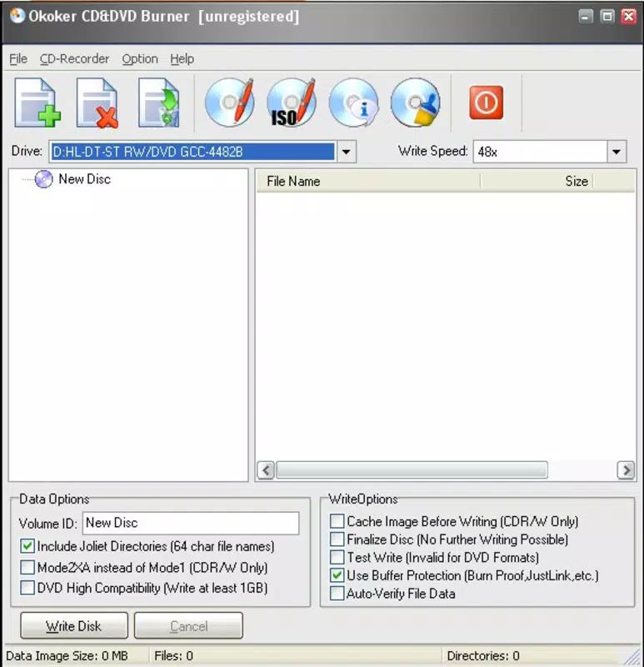Click the scroll right arrow in file list

click(x=626, y=470)
